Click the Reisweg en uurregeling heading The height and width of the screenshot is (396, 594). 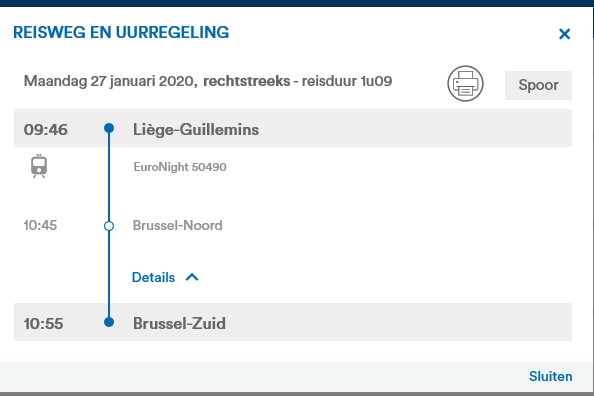(x=121, y=32)
